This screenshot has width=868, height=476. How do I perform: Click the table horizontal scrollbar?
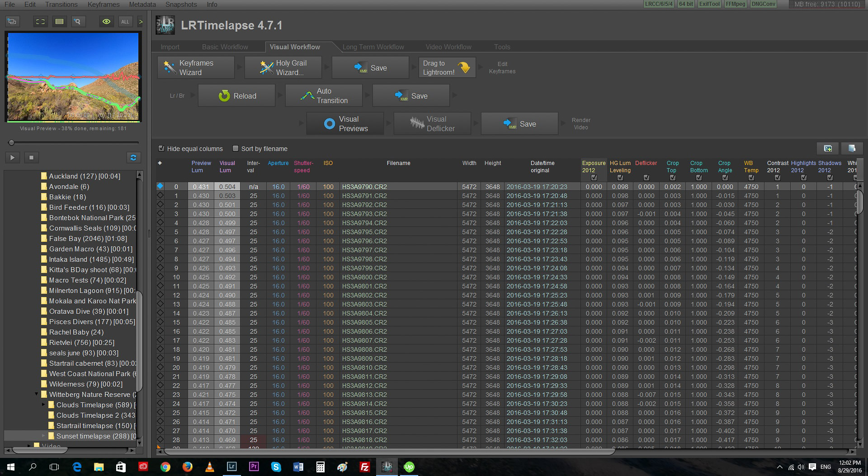(389, 451)
